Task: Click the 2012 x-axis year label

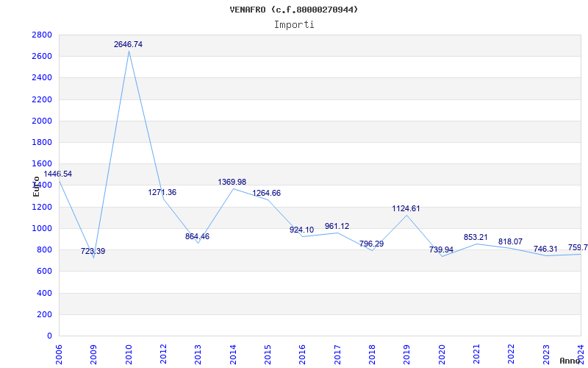Action: click(163, 354)
